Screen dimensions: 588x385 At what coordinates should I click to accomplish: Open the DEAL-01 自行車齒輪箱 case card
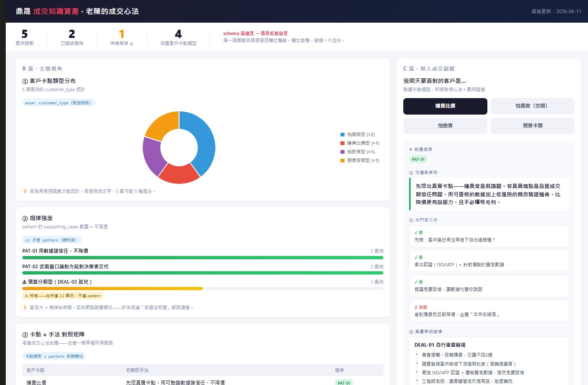(489, 361)
